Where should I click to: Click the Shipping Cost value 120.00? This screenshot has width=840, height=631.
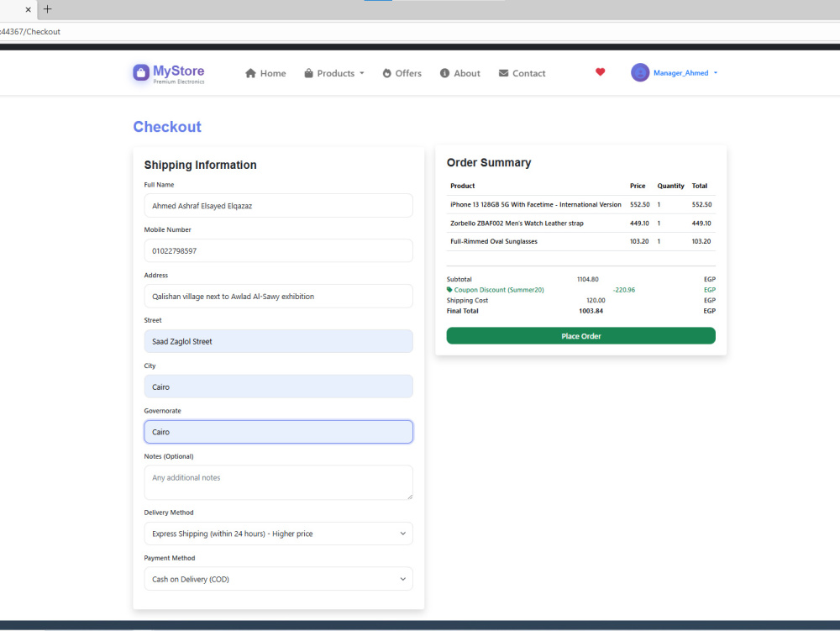[596, 301]
